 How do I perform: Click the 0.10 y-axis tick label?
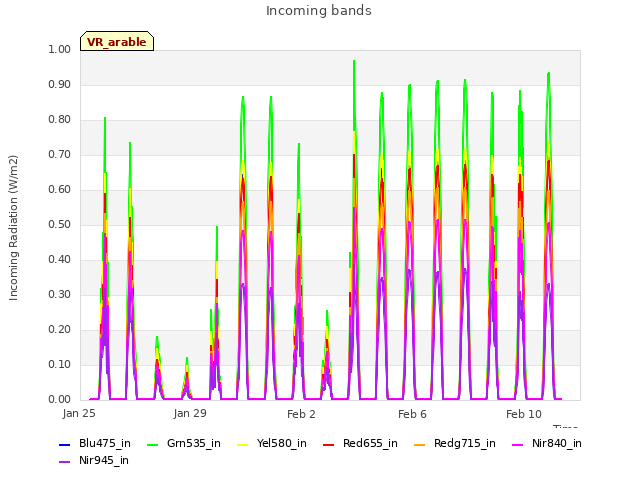[60, 364]
